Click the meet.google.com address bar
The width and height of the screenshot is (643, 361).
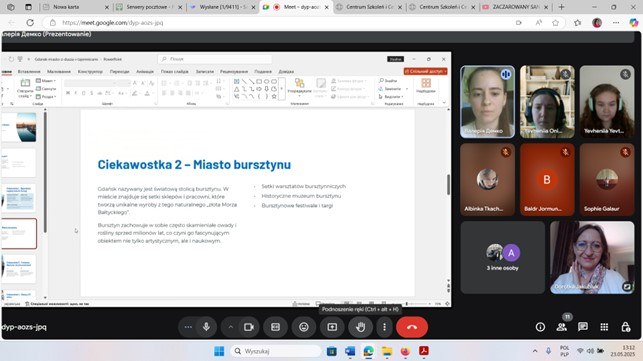[279, 23]
